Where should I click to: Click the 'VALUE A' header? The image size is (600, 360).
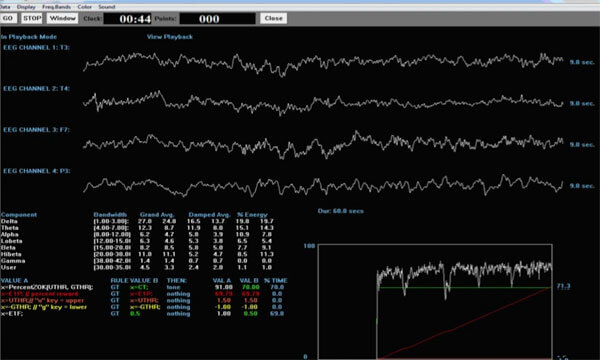tap(15, 280)
